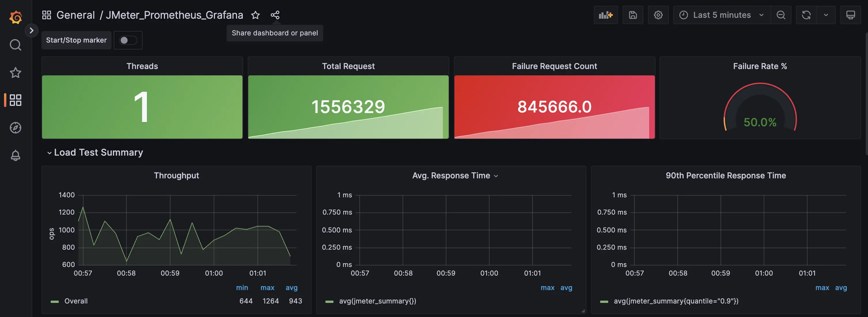This screenshot has height=317, width=868.
Task: Click the 90th percentile legend color swatch
Action: tap(604, 301)
